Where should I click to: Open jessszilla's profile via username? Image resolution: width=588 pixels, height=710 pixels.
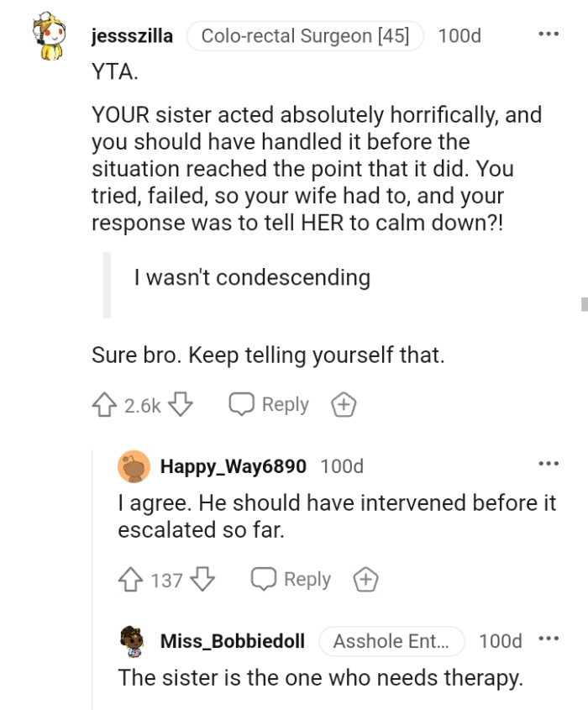click(132, 35)
